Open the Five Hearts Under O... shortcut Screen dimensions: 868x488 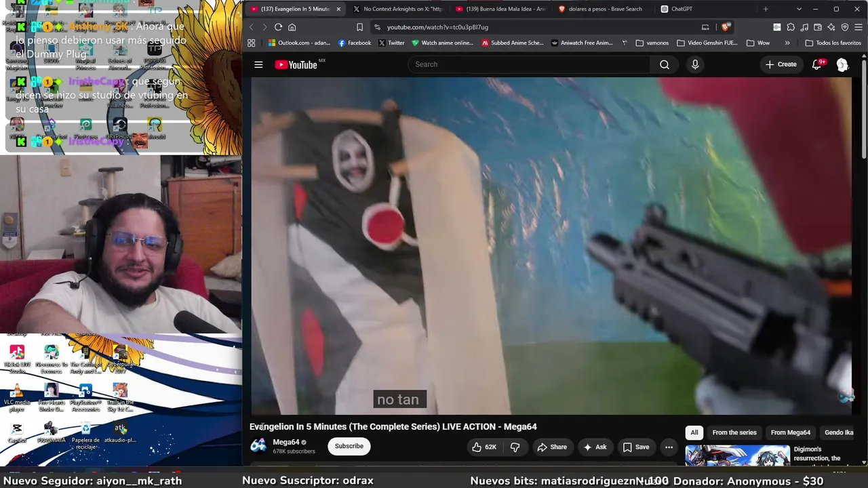click(x=51, y=398)
